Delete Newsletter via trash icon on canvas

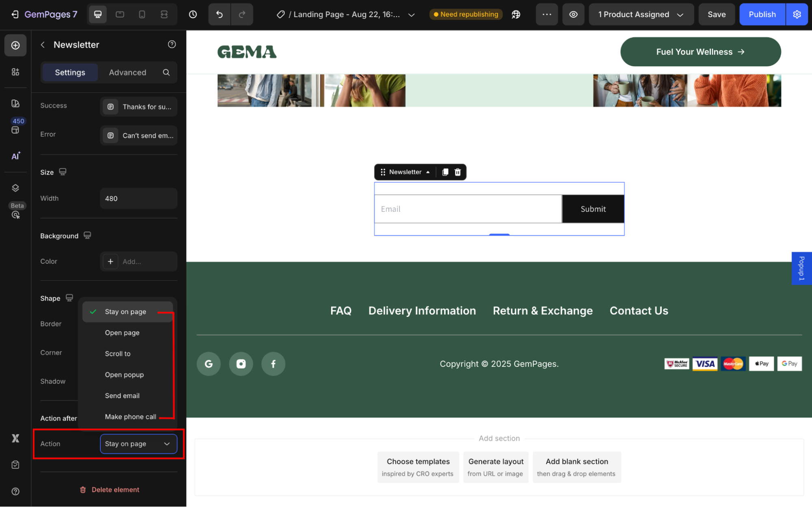tap(458, 172)
